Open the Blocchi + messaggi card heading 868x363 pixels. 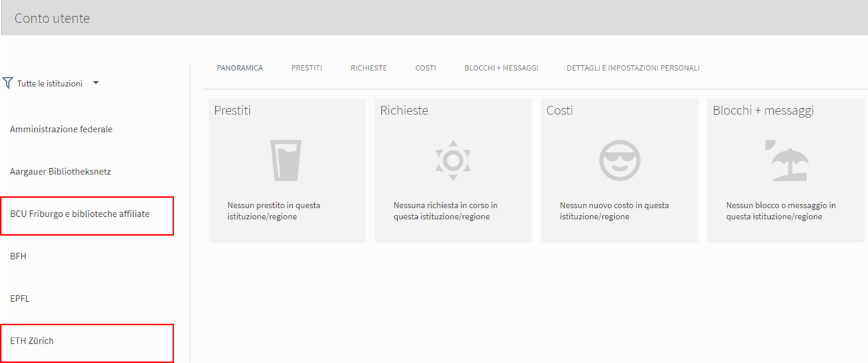coord(763,110)
